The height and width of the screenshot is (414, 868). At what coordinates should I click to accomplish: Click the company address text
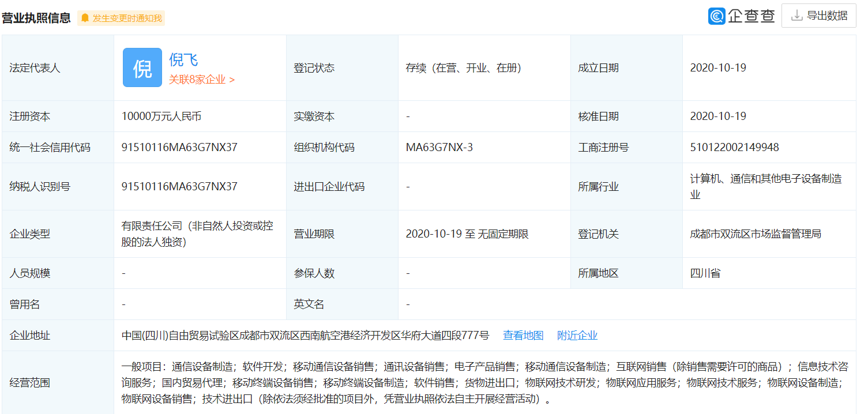click(x=305, y=336)
